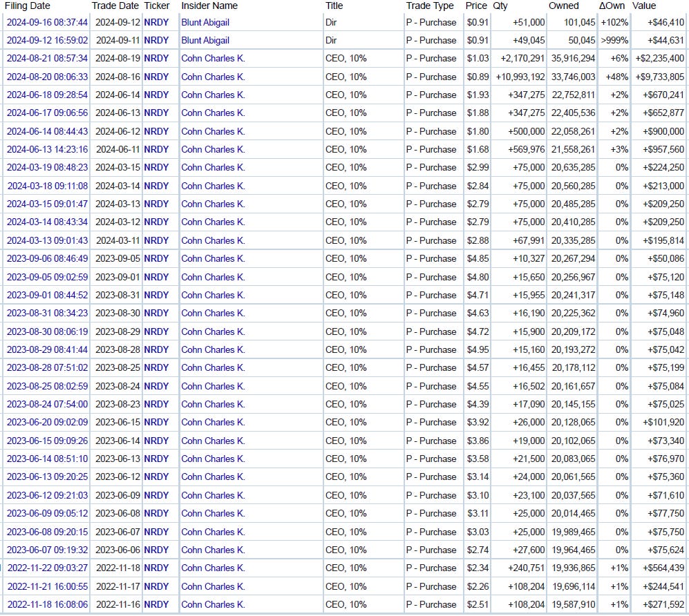Select the value +$2,235,400
Image resolution: width=689 pixels, height=616 pixels.
tap(659, 59)
